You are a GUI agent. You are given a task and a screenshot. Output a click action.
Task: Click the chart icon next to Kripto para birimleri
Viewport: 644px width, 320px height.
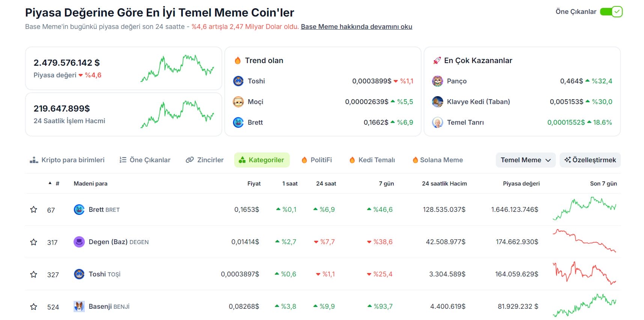click(x=33, y=160)
